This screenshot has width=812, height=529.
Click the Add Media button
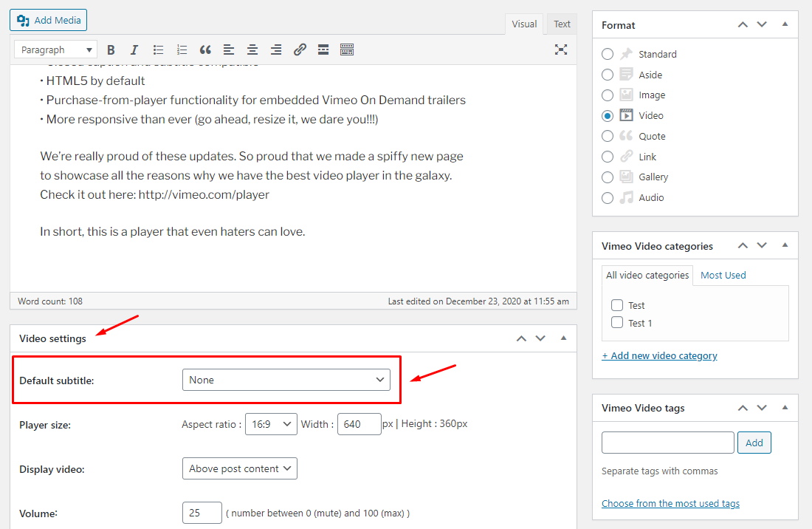coord(48,20)
